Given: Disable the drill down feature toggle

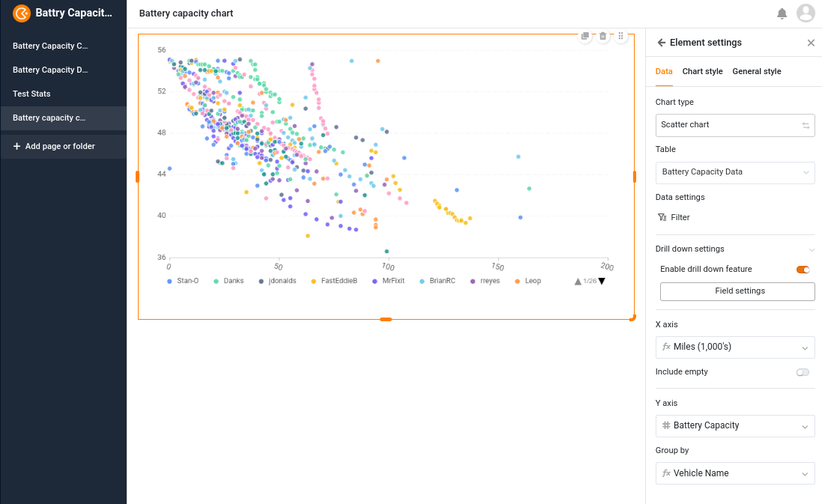Looking at the screenshot, I should pyautogui.click(x=803, y=270).
